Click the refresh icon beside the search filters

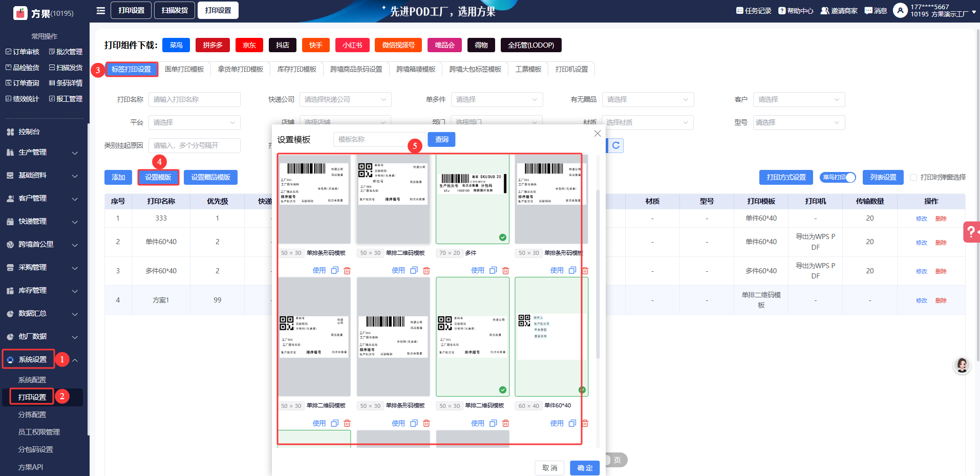[616, 146]
